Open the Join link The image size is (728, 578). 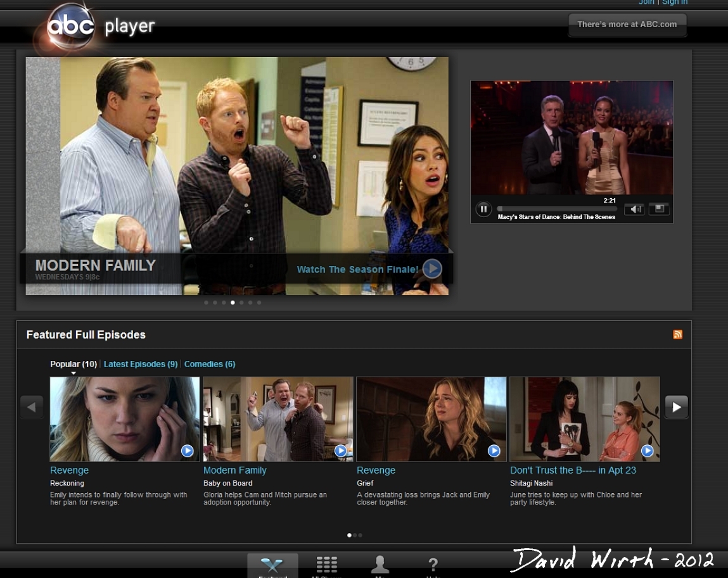tap(646, 3)
